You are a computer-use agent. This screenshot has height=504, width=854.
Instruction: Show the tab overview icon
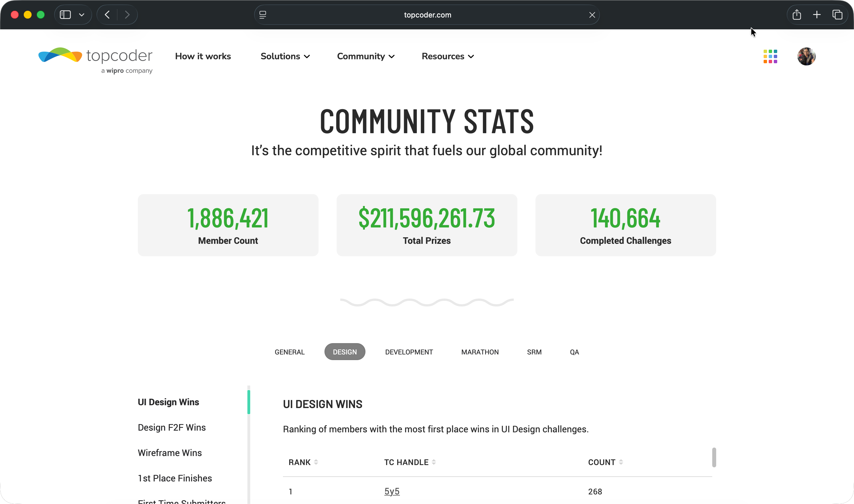[837, 15]
